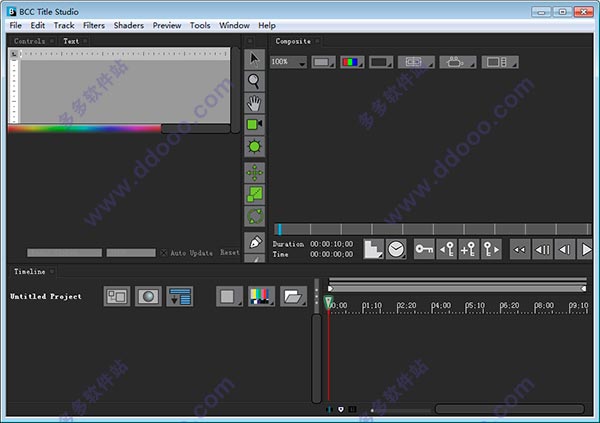Viewport: 600px width, 423px height.
Task: Open the Help menu
Action: tap(267, 25)
